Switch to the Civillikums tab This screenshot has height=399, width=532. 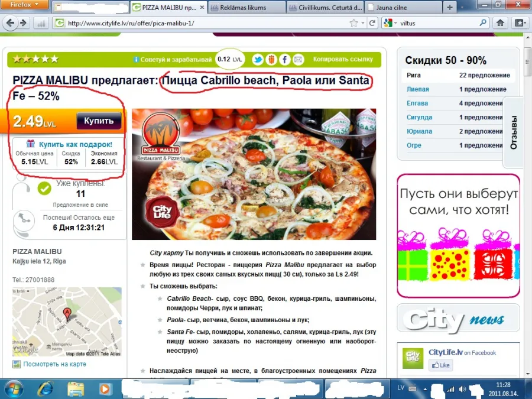pos(326,8)
